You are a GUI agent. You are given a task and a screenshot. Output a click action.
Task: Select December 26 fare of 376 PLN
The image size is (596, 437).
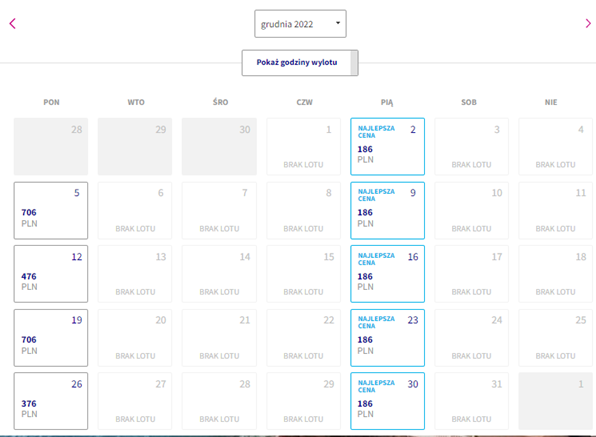tap(51, 401)
